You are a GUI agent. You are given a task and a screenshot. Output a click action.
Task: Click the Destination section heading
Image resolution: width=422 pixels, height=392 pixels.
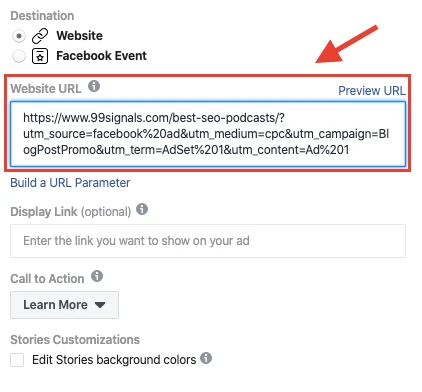pos(42,16)
